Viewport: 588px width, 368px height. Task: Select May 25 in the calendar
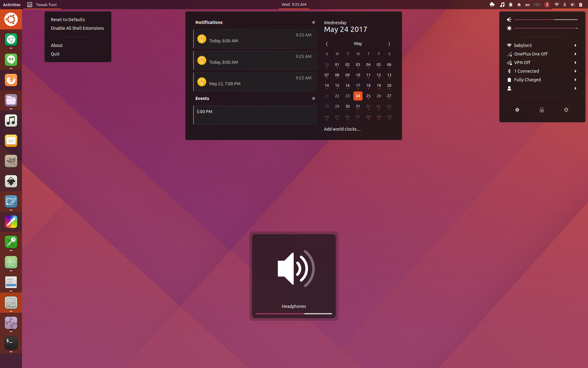pos(368,96)
